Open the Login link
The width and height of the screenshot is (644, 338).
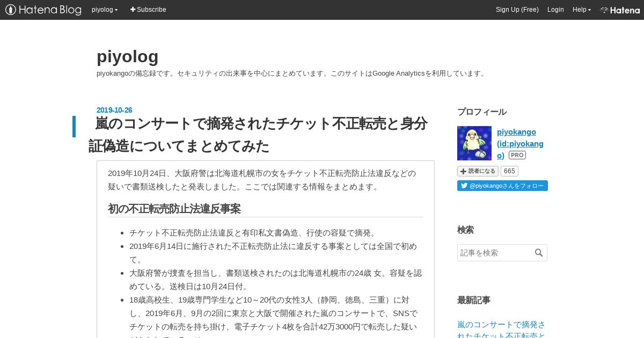(555, 10)
